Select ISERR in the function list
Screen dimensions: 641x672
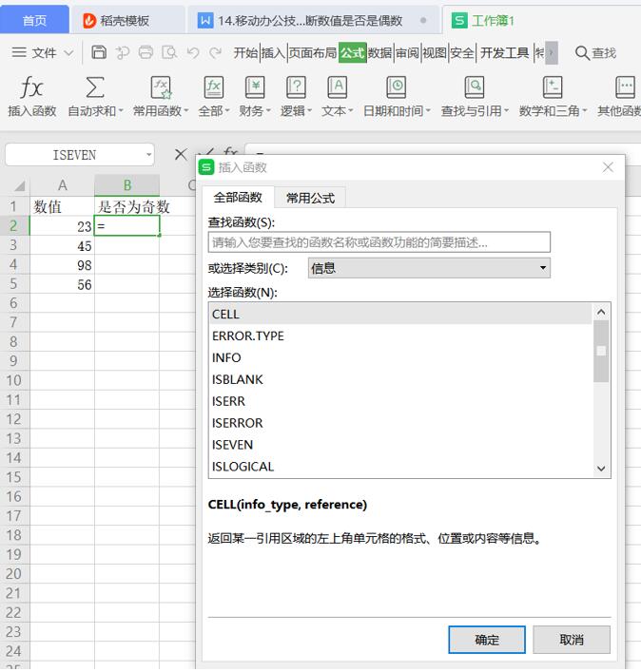coord(400,401)
